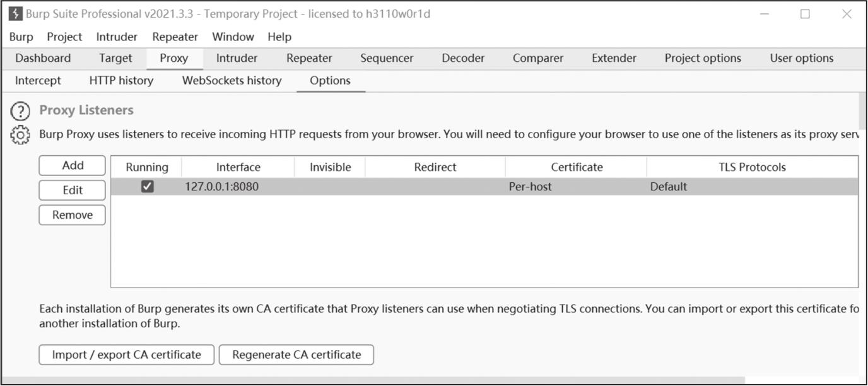Open the Burp menu

21,37
